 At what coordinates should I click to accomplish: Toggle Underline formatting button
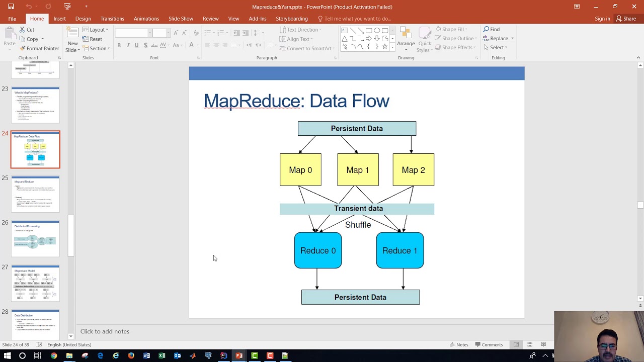(x=136, y=45)
